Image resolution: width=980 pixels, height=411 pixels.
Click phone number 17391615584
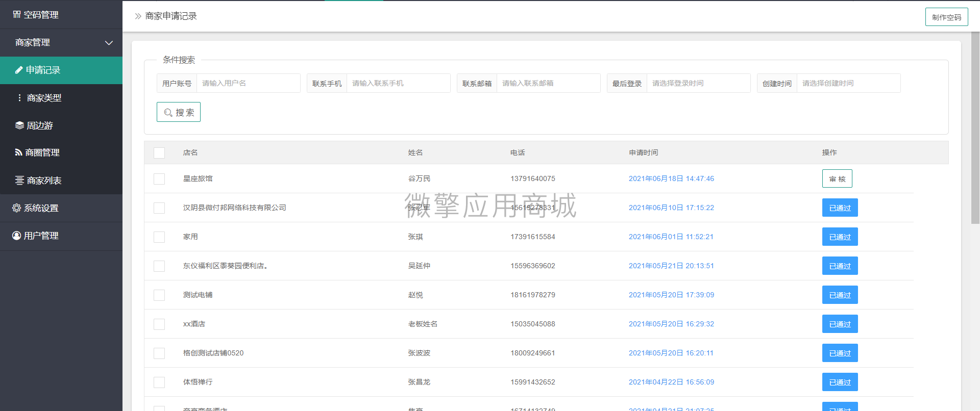[x=533, y=237]
